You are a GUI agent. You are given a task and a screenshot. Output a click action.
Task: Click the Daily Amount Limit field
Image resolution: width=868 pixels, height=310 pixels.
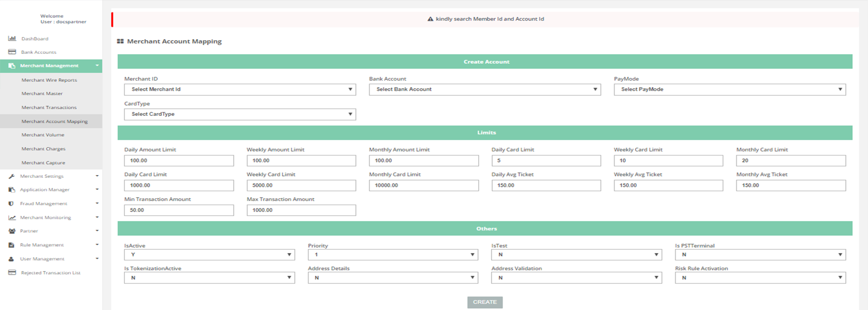click(x=179, y=160)
